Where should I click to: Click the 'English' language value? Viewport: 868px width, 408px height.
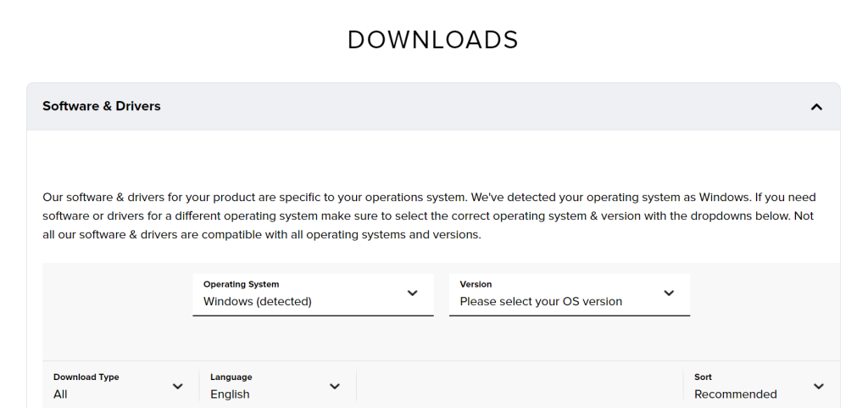coord(230,394)
